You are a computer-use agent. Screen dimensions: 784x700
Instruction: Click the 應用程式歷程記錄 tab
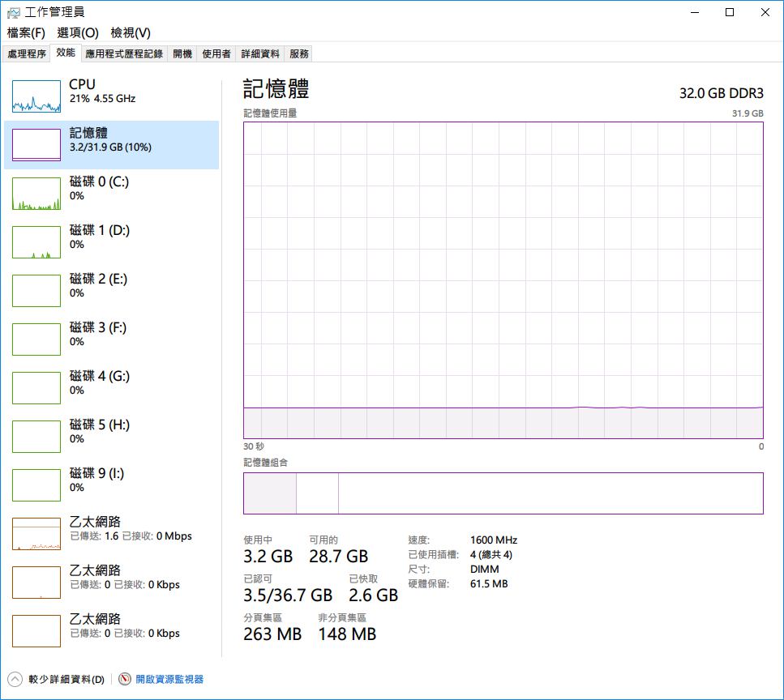(x=124, y=53)
